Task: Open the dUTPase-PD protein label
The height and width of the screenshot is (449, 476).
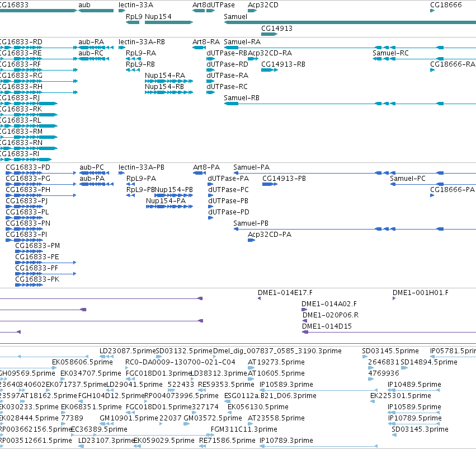Action: point(229,212)
